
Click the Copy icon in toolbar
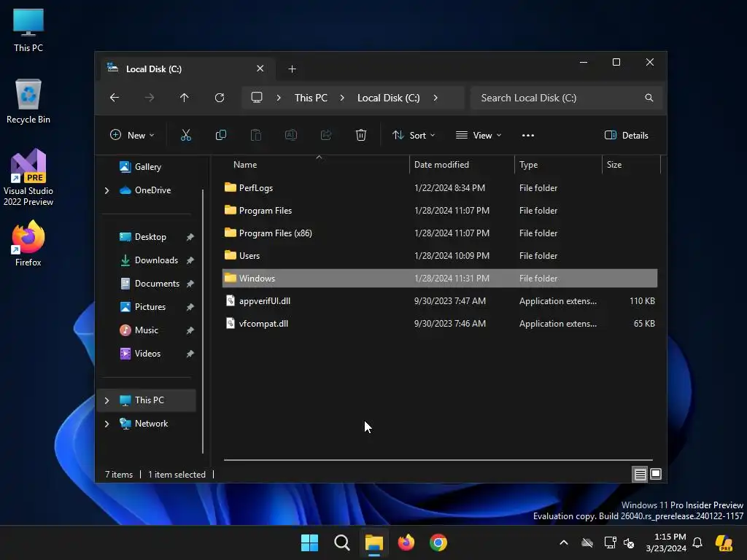[220, 135]
